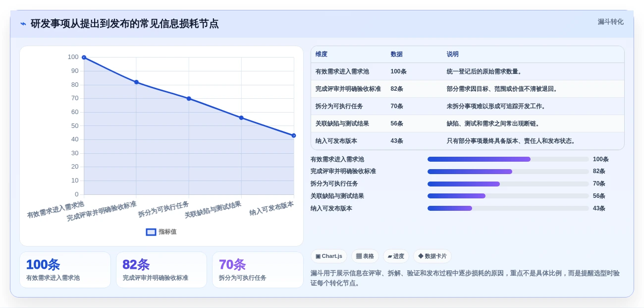The height and width of the screenshot is (308, 644).
Task: Click the lightning icon beside the title
Action: tap(23, 24)
